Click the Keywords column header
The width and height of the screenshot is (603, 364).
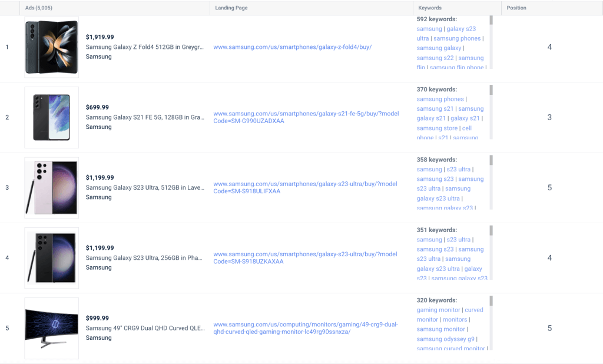[430, 8]
